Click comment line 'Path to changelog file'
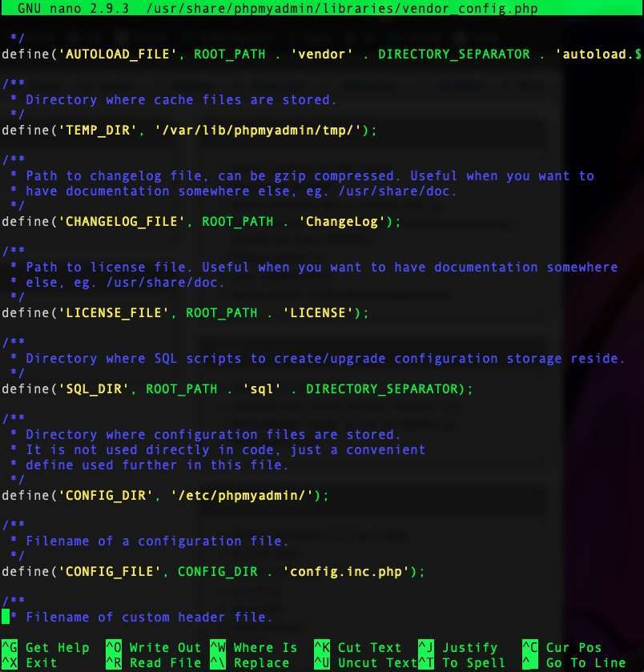 point(310,175)
